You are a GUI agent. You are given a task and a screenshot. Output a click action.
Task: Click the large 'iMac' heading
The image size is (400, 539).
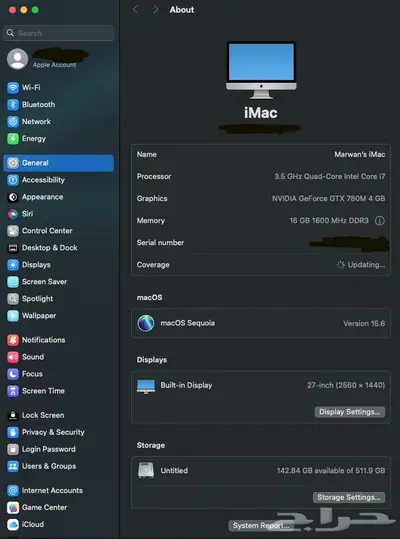(261, 113)
